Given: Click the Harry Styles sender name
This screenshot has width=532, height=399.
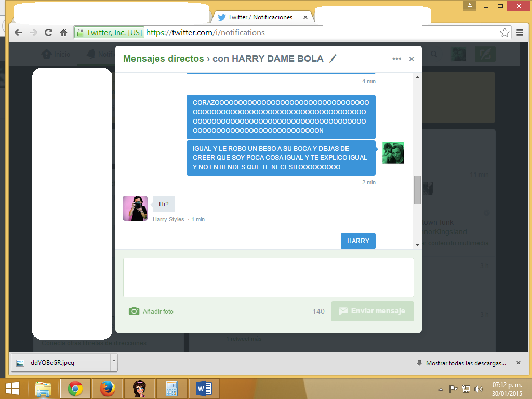Looking at the screenshot, I should point(169,220).
